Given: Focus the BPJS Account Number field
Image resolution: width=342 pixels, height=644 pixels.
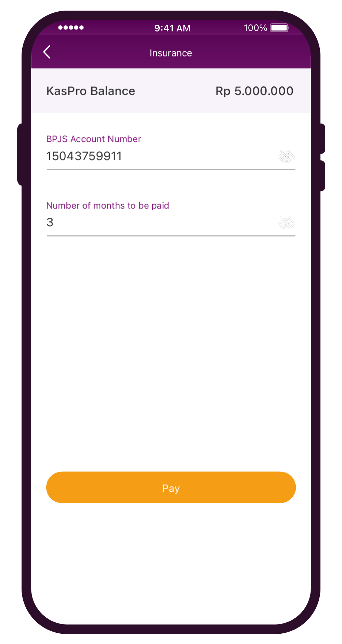Looking at the screenshot, I should 171,157.
